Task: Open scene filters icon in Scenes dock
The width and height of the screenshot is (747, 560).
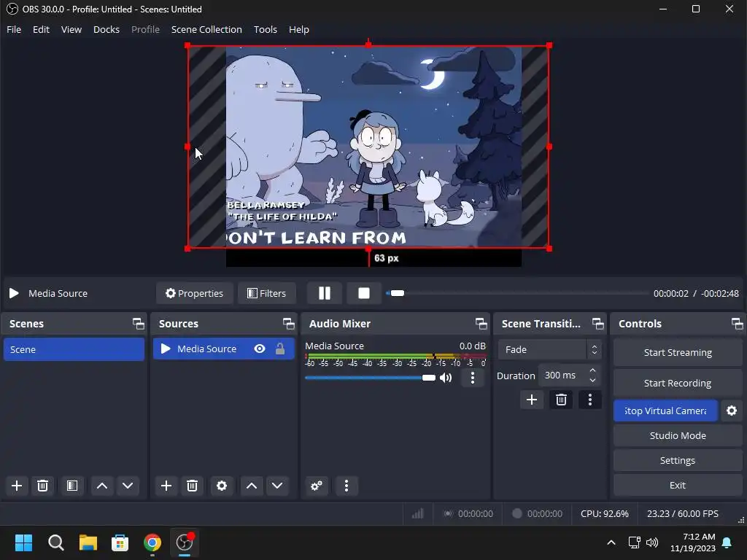Action: (72, 486)
